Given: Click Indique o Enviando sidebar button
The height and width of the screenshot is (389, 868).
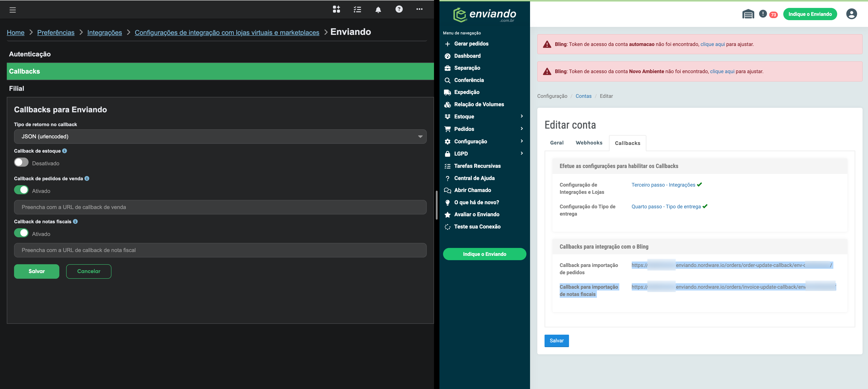Looking at the screenshot, I should point(485,254).
